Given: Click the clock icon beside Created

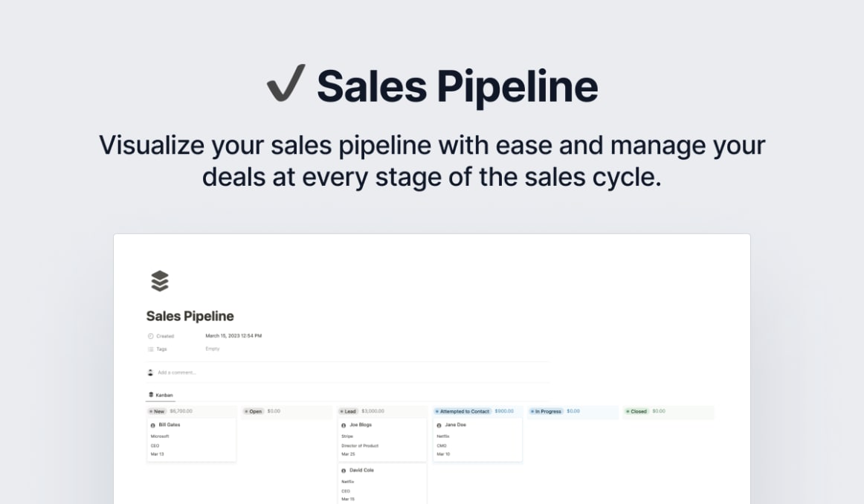Looking at the screenshot, I should tap(151, 336).
